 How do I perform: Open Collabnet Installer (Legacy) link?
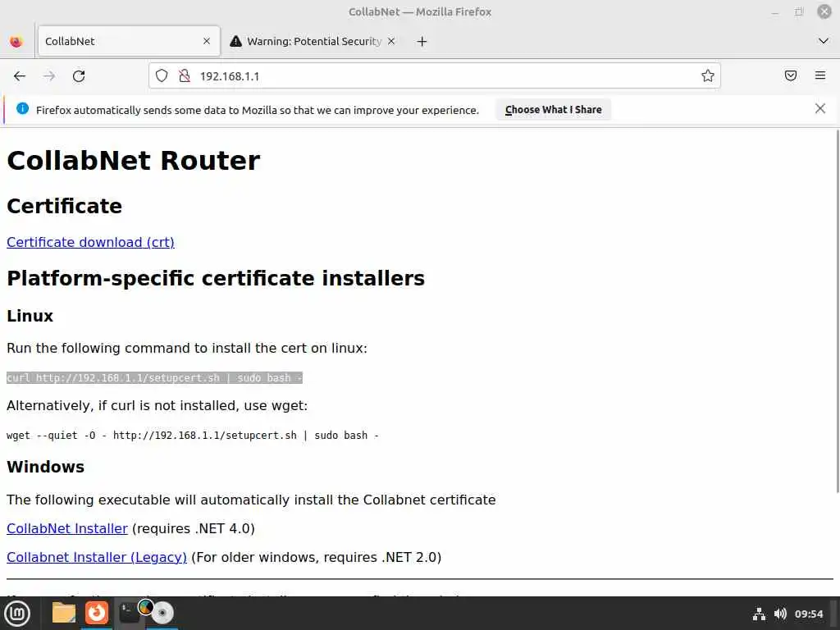point(97,558)
